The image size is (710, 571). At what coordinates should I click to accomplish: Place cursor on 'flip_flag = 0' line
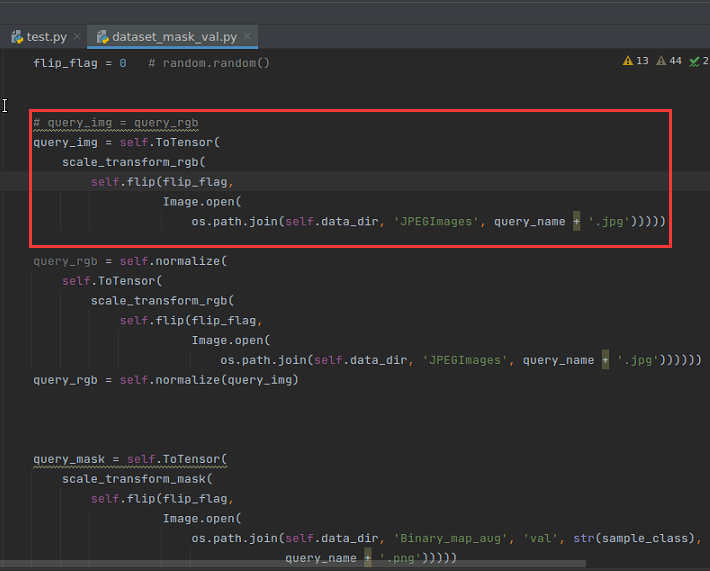(80, 63)
